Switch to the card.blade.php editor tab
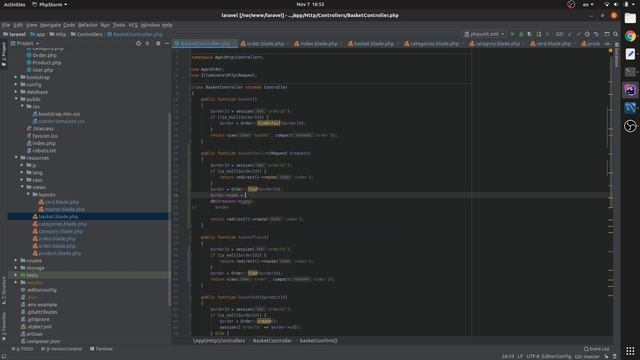The image size is (640, 360). coord(553,44)
